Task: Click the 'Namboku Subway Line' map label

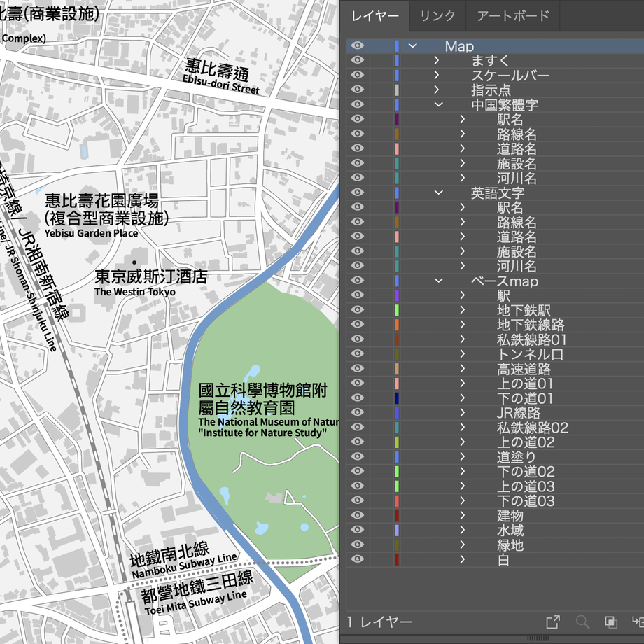Action: click(184, 566)
